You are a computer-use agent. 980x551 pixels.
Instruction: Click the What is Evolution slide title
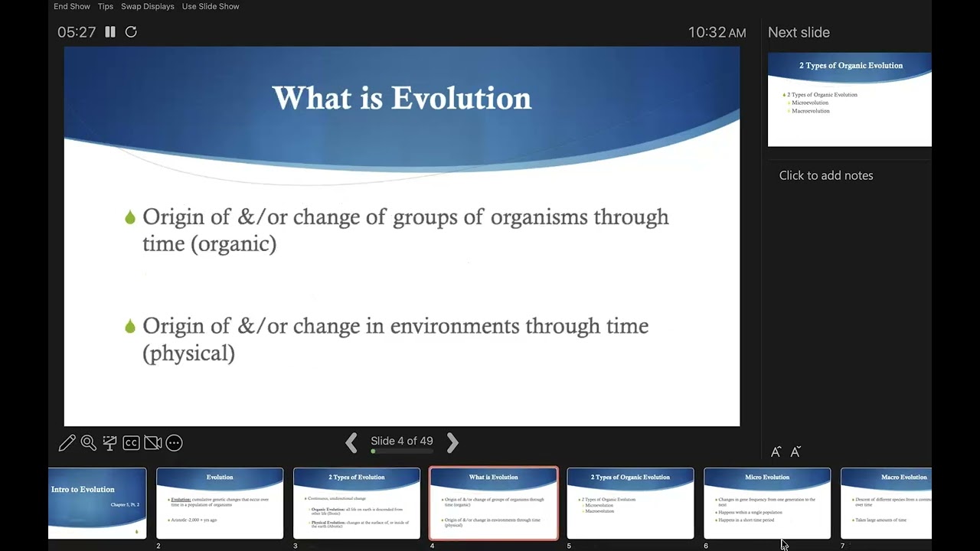pyautogui.click(x=402, y=98)
